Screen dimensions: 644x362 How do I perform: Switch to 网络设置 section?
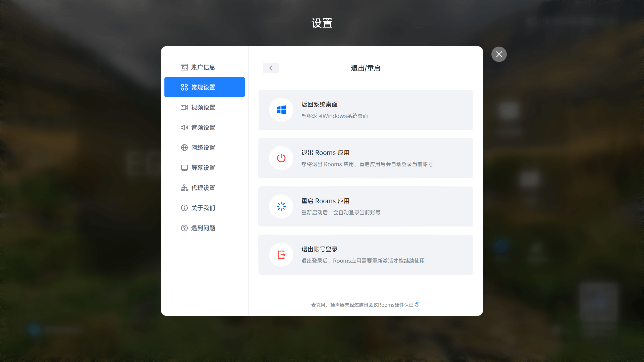[x=203, y=148]
